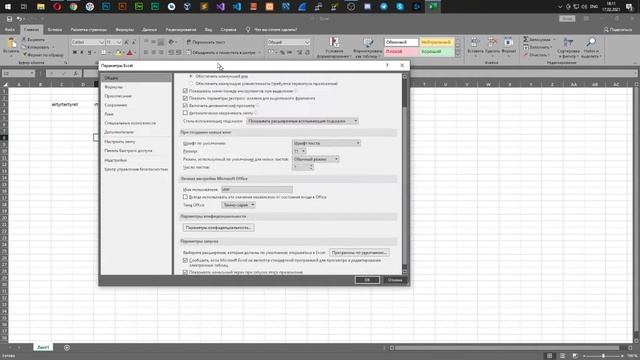Click the AutoSum sigma icon
Image resolution: width=640 pixels, height=360 pixels.
[x=526, y=39]
